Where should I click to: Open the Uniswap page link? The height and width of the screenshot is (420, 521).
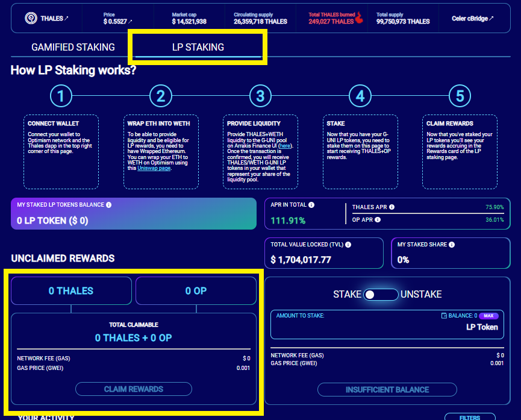pyautogui.click(x=154, y=168)
